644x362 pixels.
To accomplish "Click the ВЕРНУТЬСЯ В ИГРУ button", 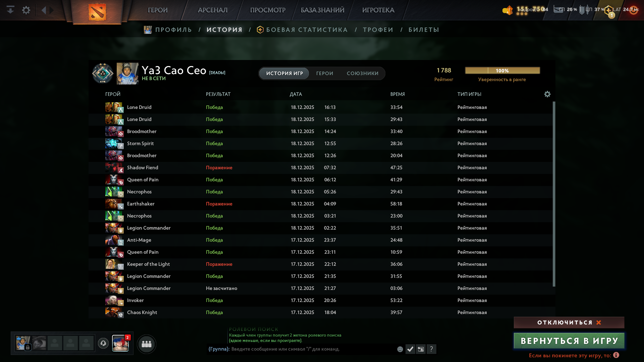I will [x=569, y=341].
